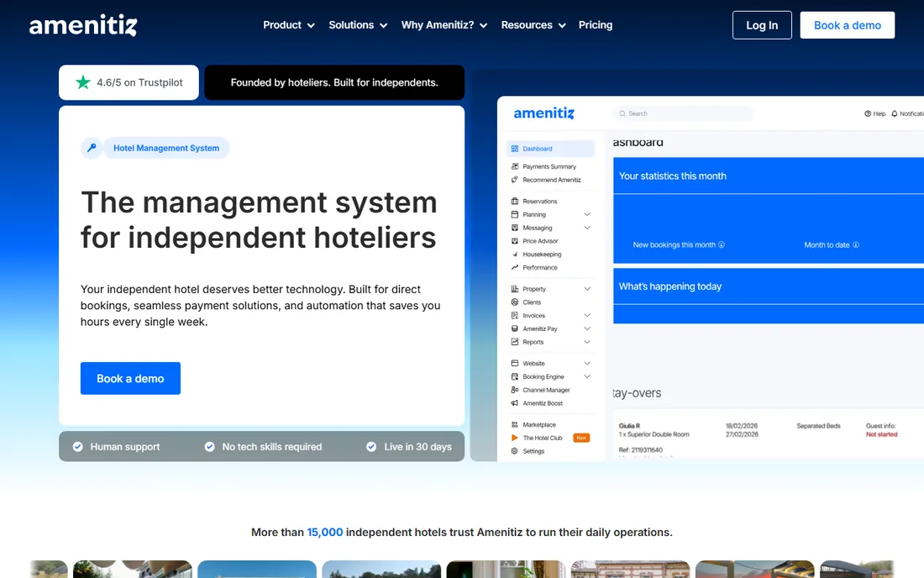Click Book a demo in the header
The image size is (924, 578).
pos(848,25)
